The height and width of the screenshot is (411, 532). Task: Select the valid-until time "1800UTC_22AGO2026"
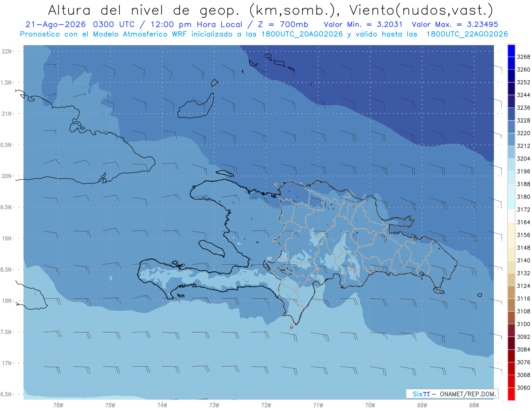click(467, 34)
